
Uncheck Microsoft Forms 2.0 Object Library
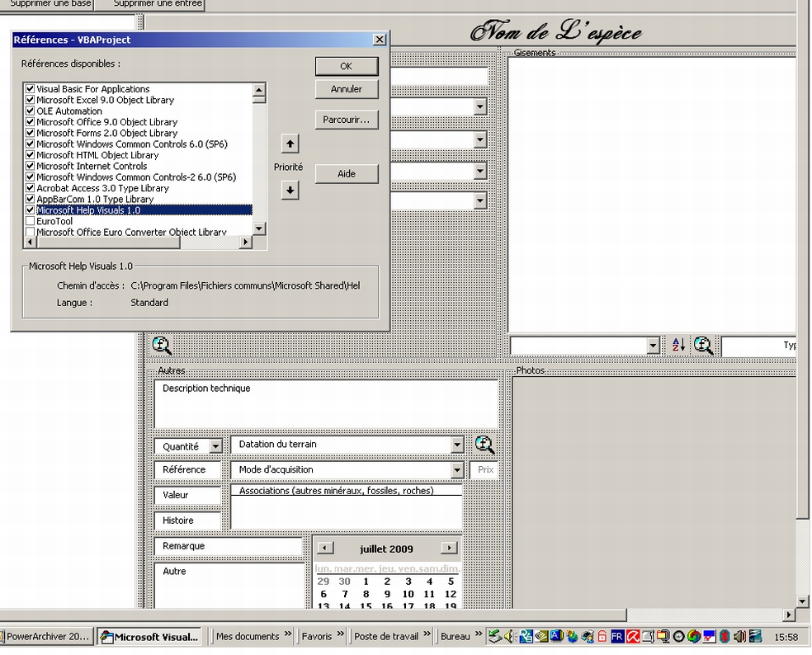pyautogui.click(x=30, y=133)
